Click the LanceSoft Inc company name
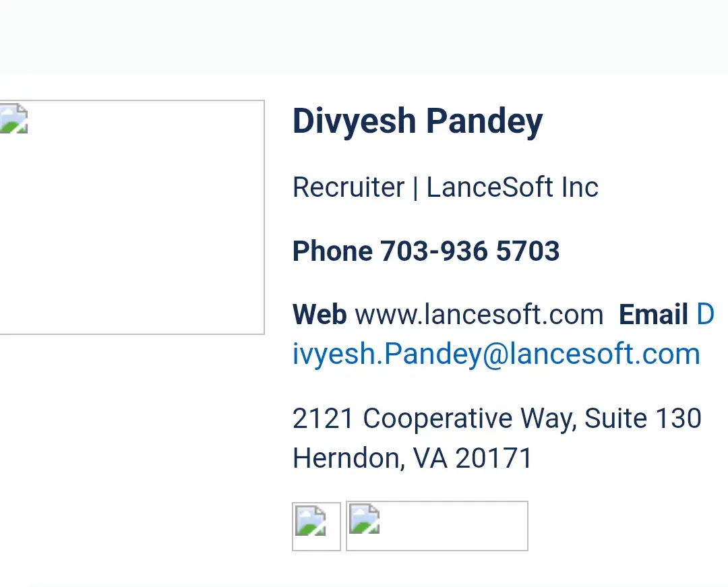 coord(512,187)
